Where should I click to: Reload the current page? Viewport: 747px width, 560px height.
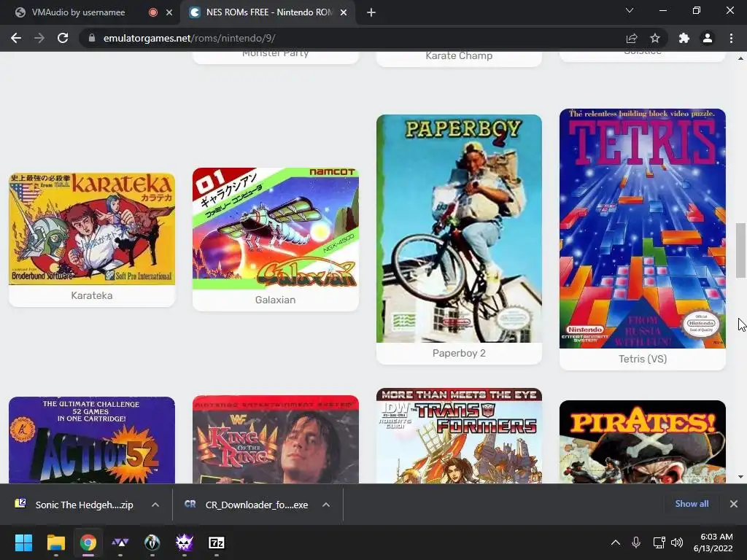pyautogui.click(x=63, y=38)
